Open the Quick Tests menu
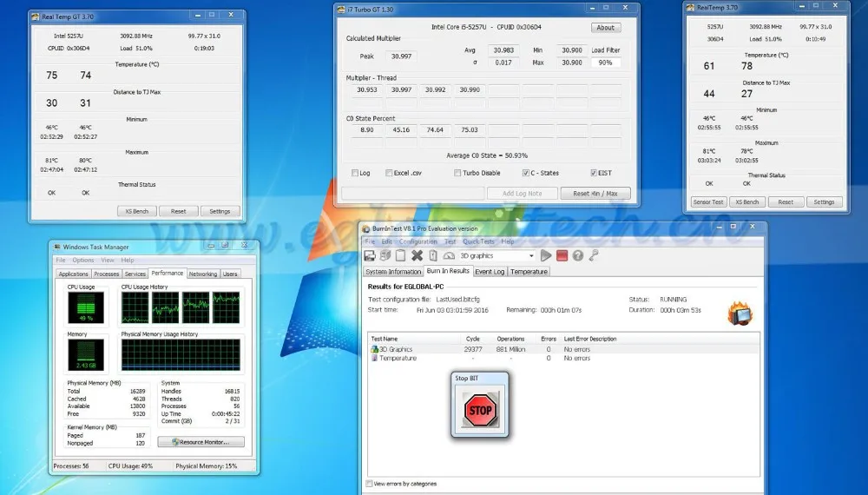 pos(478,241)
